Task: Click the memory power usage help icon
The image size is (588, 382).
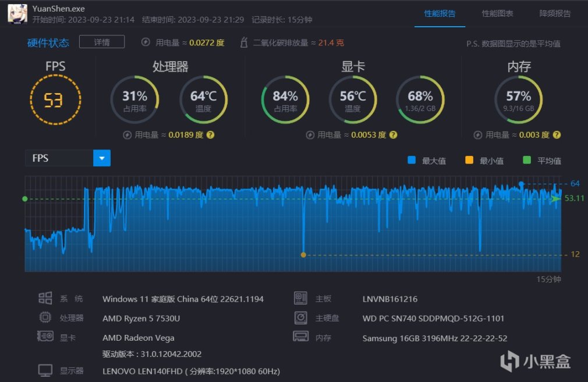Action: pos(557,135)
